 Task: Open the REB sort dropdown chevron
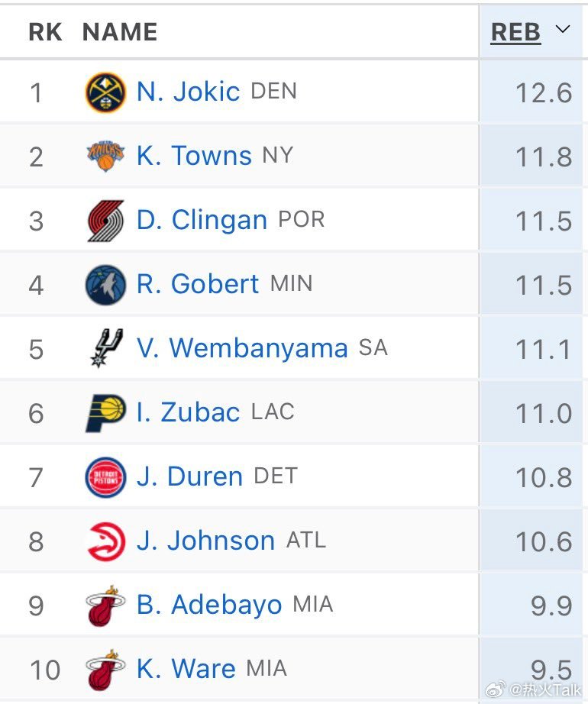(x=563, y=31)
